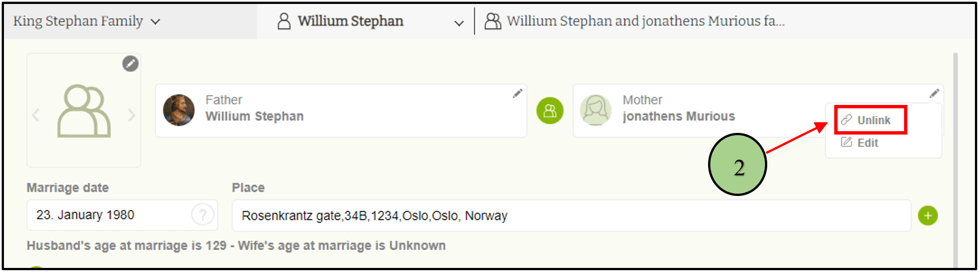Show the next family photo

tap(131, 115)
